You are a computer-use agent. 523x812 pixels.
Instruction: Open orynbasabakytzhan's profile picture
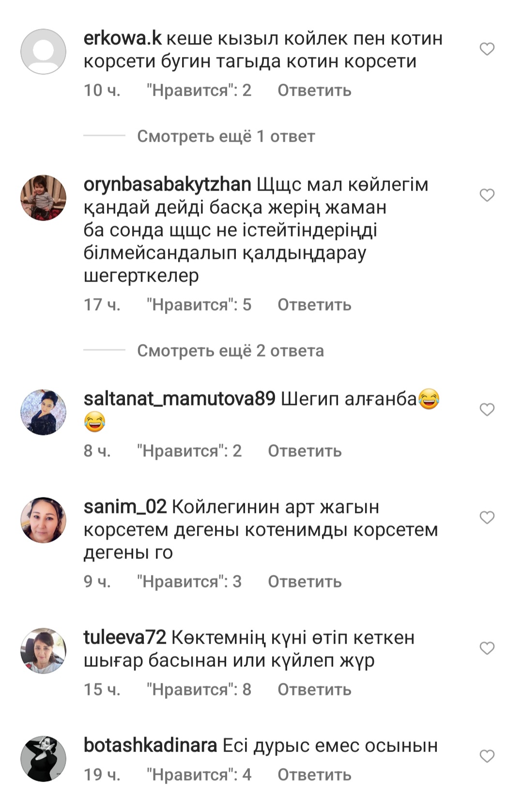[x=43, y=197]
